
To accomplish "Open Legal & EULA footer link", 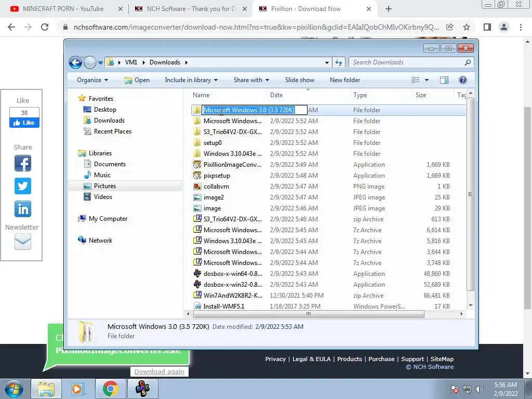I will click(311, 359).
